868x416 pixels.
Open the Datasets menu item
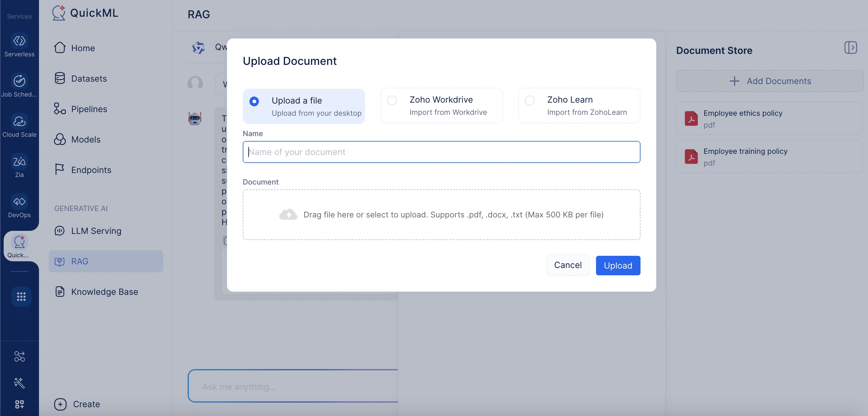click(80, 79)
